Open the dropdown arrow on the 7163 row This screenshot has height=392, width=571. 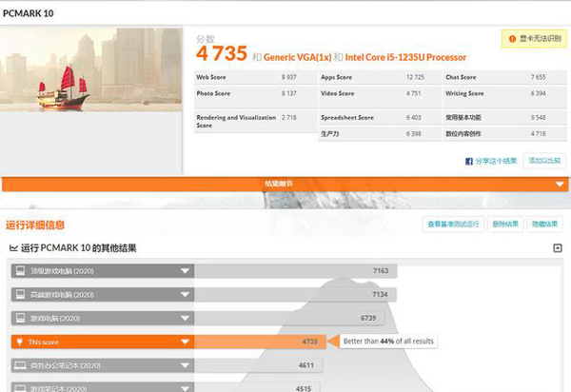click(185, 271)
